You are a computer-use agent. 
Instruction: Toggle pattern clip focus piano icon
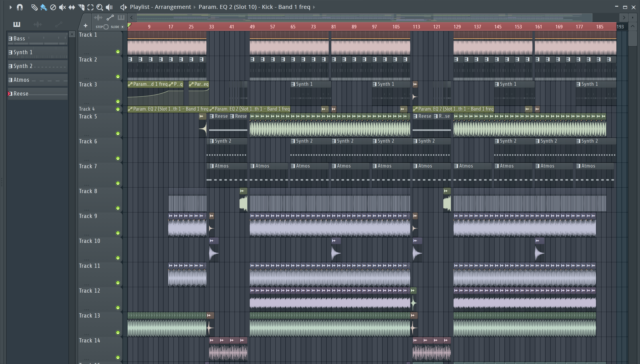coord(121,18)
